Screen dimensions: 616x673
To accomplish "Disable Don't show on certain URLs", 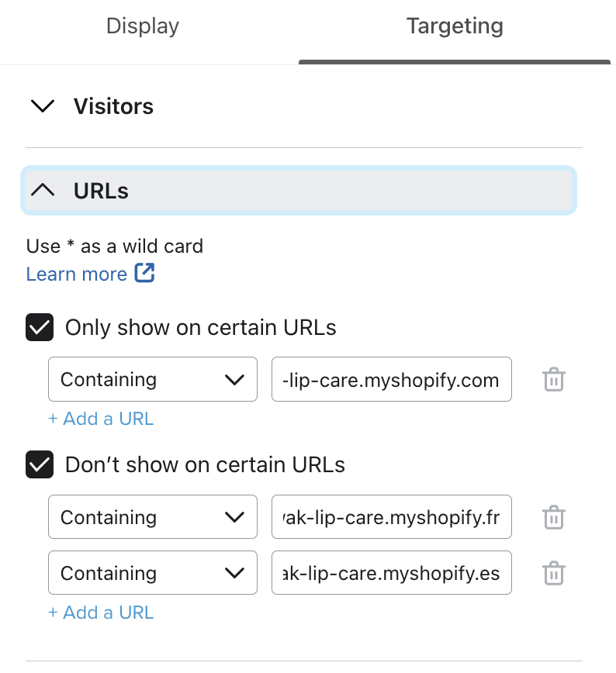I will pos(40,464).
